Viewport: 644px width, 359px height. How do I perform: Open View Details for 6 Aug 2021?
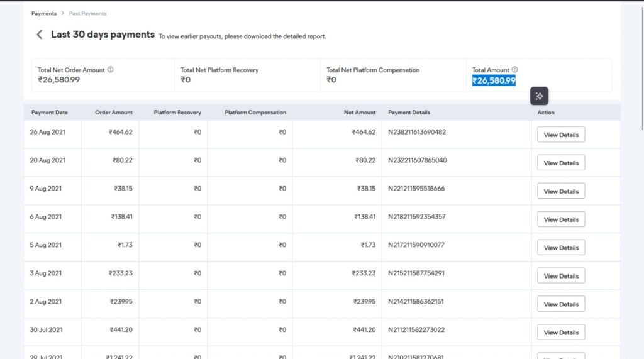(x=560, y=219)
